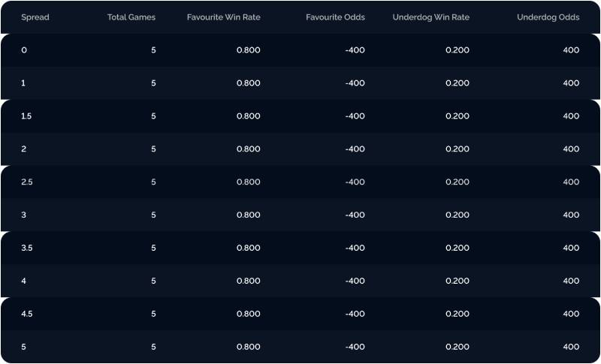Click Underdog Odds in spread 5 row
The image size is (601, 364).
pyautogui.click(x=571, y=347)
